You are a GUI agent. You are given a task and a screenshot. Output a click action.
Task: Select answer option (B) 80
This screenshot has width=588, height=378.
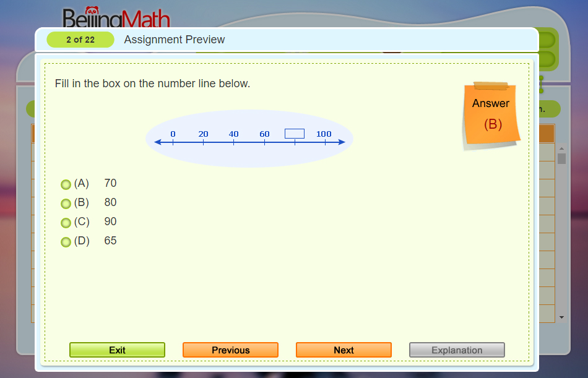point(66,204)
